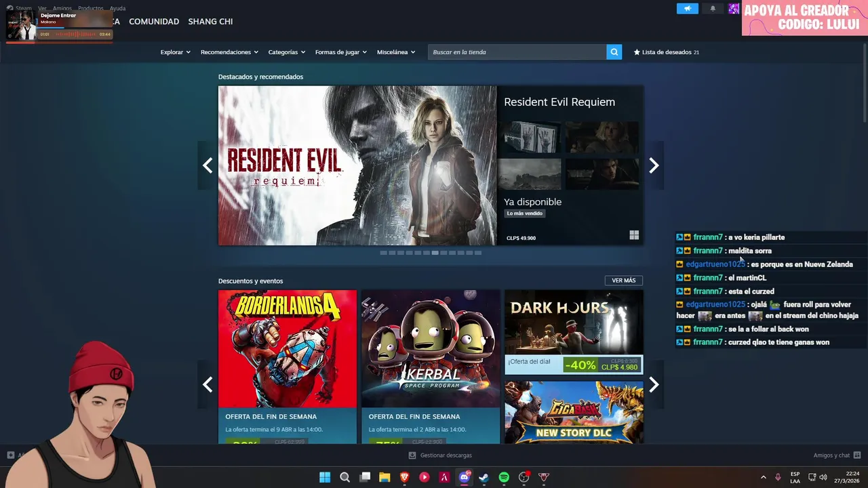Image resolution: width=868 pixels, height=488 pixels.
Task: Open the Windows Start menu
Action: click(x=325, y=477)
